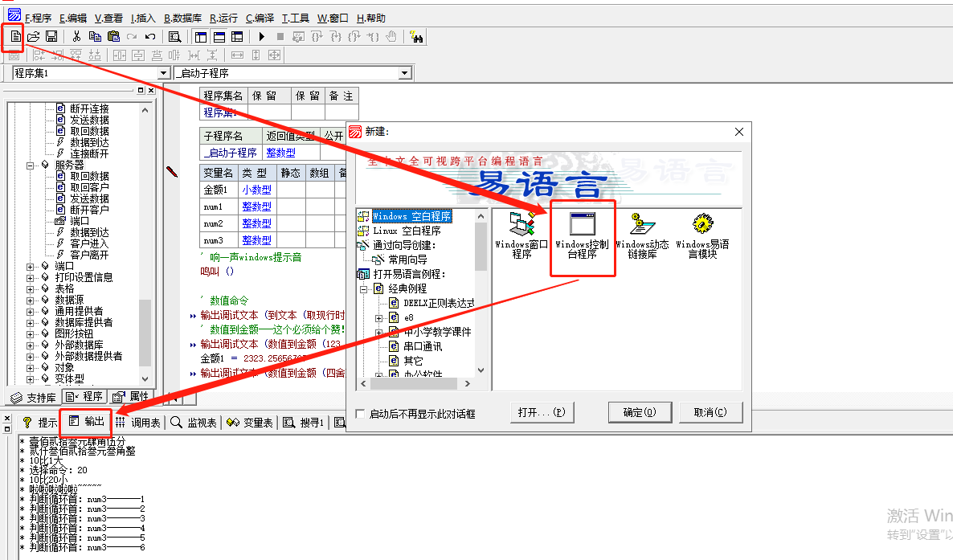Click the Run (play triangle) toolbar icon
The width and height of the screenshot is (953, 560).
[x=262, y=36]
